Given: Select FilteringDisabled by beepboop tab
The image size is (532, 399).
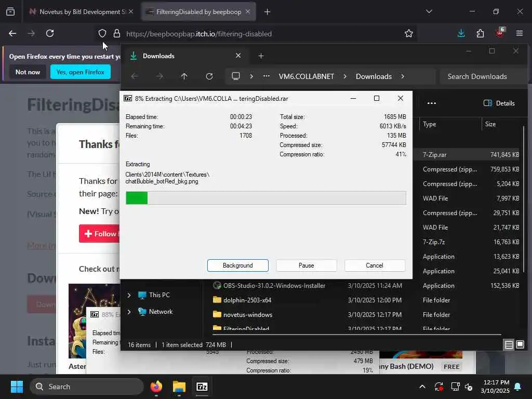Looking at the screenshot, I should coord(198,12).
